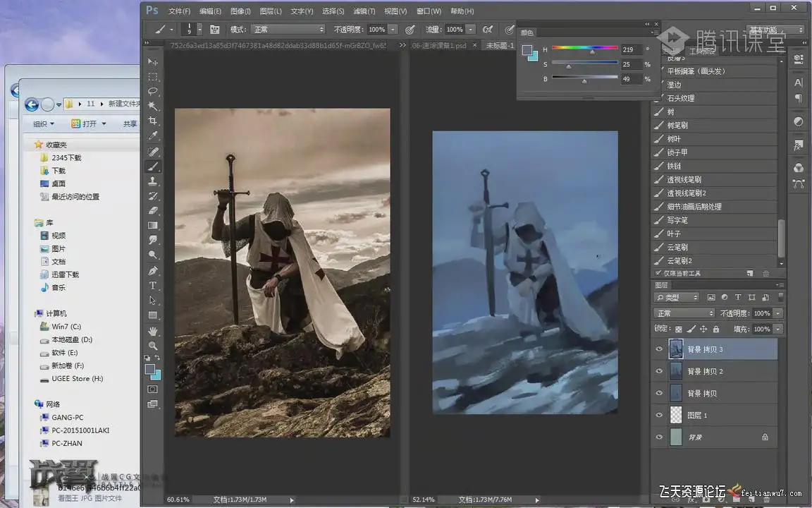Choose the Hand tool
The height and width of the screenshot is (508, 812).
click(152, 331)
